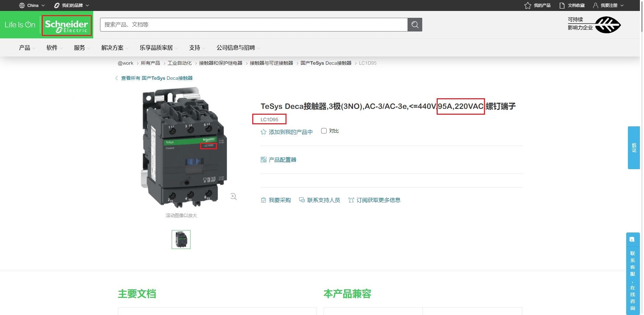
Task: Click the zoom-in magnifier on product image
Action: [x=233, y=197]
